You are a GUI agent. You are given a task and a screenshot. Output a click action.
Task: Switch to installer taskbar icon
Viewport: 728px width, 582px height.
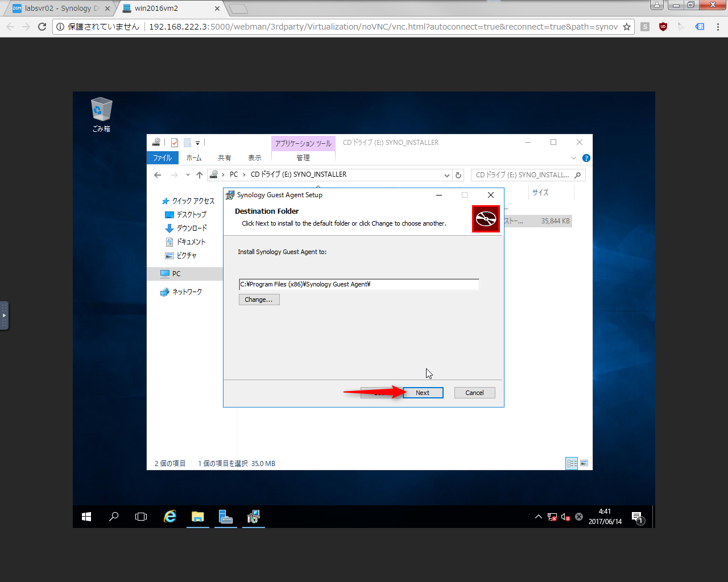[254, 517]
